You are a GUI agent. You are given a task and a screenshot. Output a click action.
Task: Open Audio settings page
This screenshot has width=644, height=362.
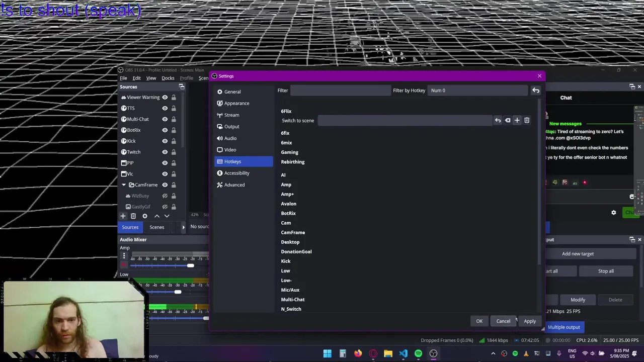[244, 138]
